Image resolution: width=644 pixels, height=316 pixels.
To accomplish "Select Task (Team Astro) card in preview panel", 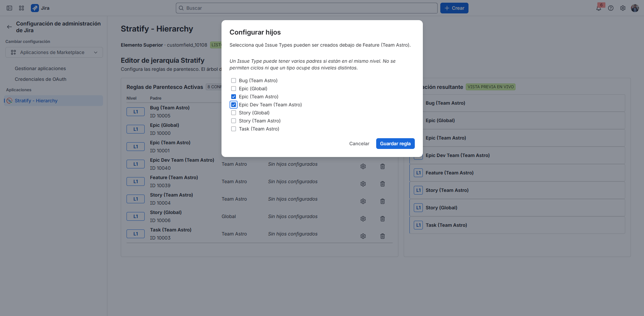I will 517,225.
